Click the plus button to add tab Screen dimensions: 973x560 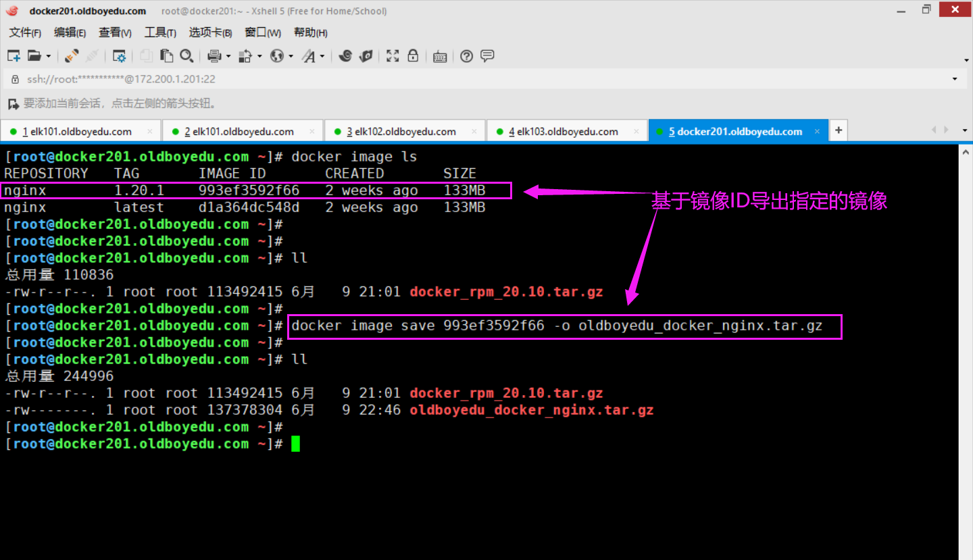[x=839, y=130]
